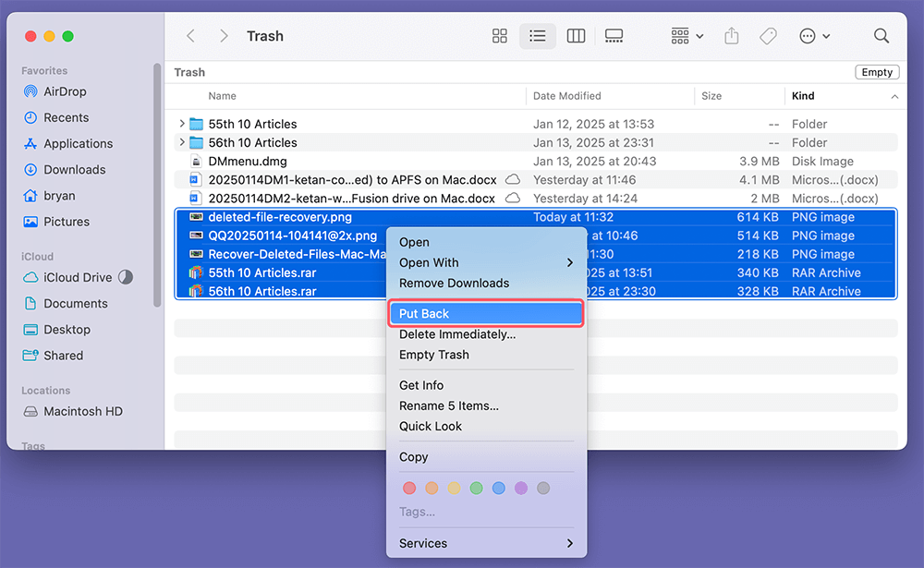Image resolution: width=924 pixels, height=568 pixels.
Task: Click the Empty trash button
Action: click(877, 72)
